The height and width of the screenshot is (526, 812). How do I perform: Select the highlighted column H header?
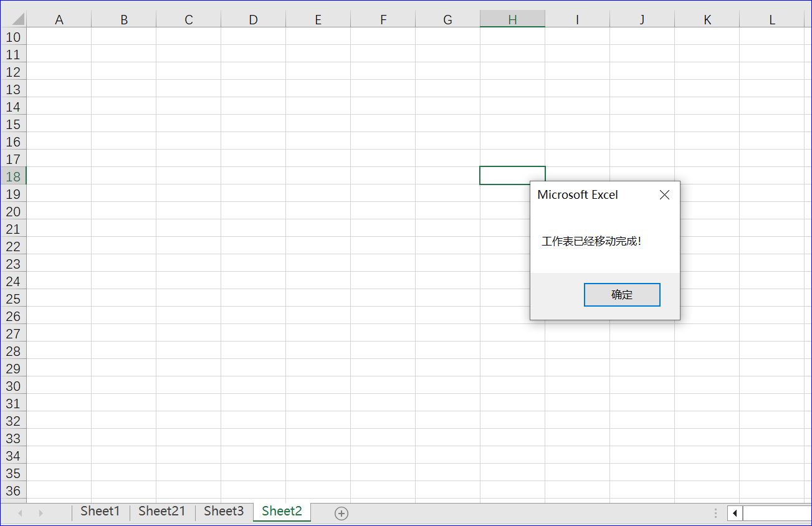point(513,19)
